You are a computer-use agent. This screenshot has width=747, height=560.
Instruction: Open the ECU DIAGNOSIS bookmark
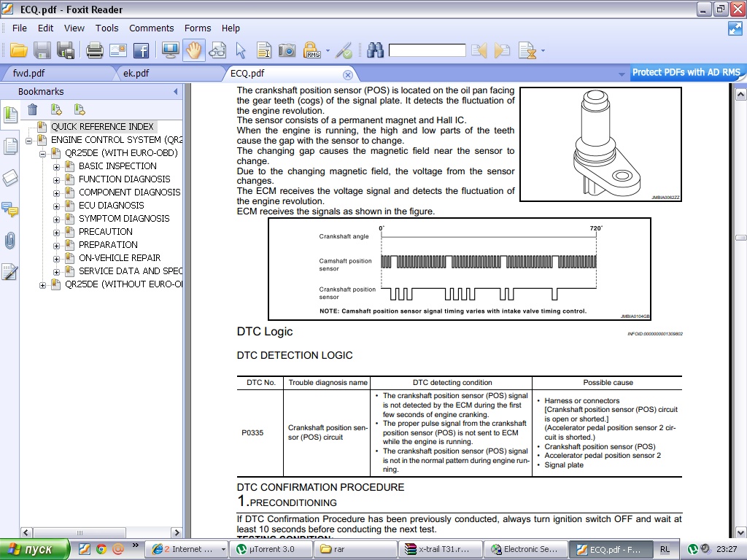coord(112,205)
